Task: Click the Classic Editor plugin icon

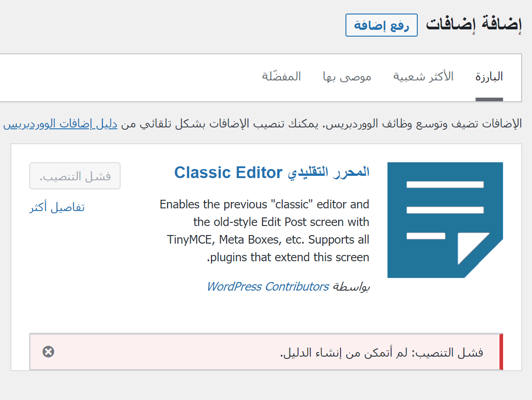Action: [445, 220]
